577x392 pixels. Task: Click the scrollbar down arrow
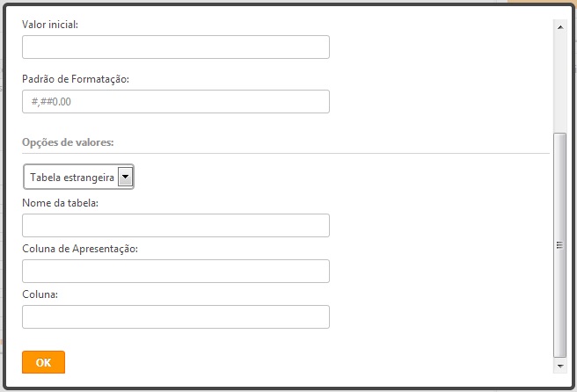coord(560,366)
